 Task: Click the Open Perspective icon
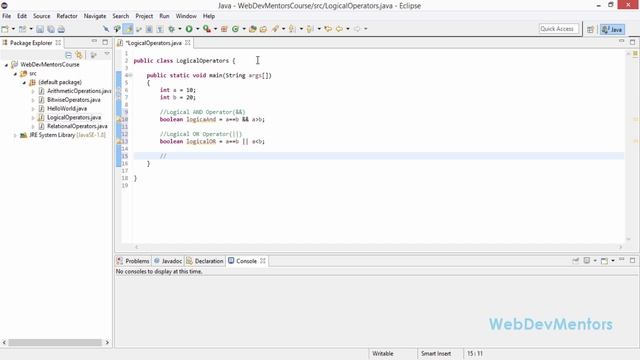coord(591,29)
